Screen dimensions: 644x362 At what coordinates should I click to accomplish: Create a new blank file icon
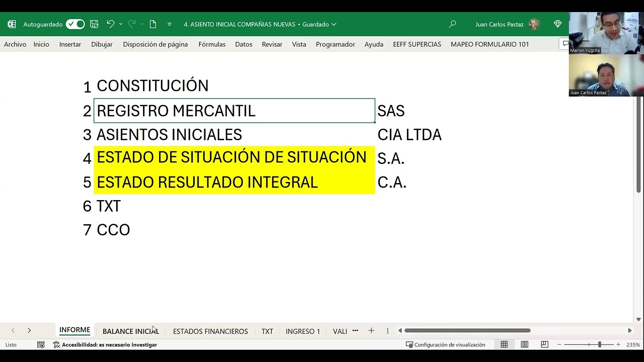pos(153,24)
